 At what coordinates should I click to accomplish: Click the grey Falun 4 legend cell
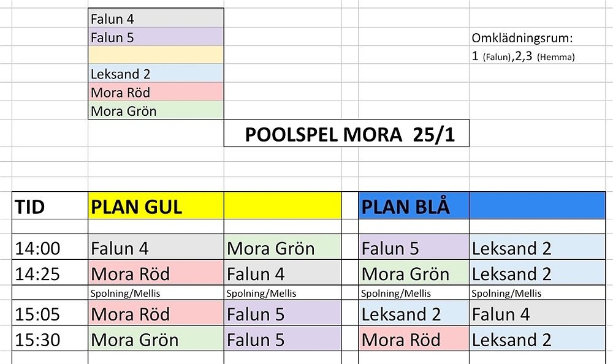point(156,19)
